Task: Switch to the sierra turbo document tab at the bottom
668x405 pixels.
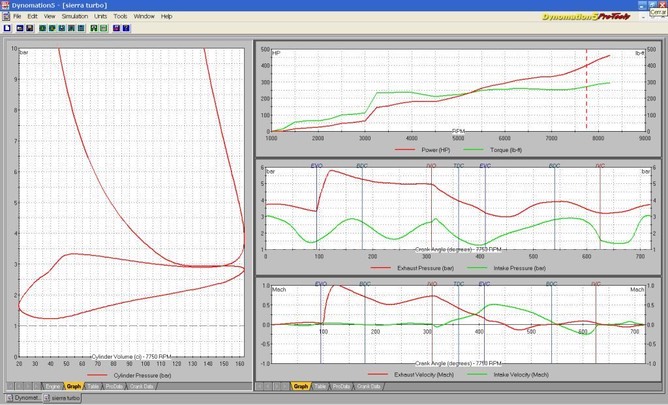Action: [x=62, y=398]
